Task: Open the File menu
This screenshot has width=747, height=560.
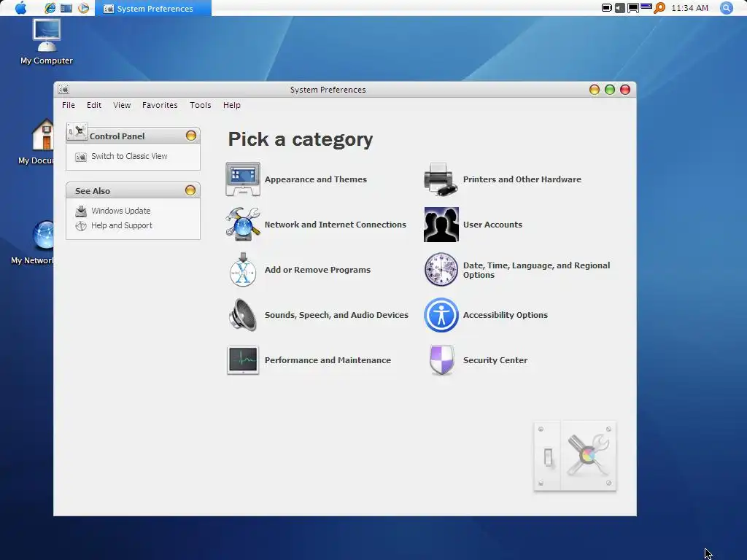Action: click(69, 105)
